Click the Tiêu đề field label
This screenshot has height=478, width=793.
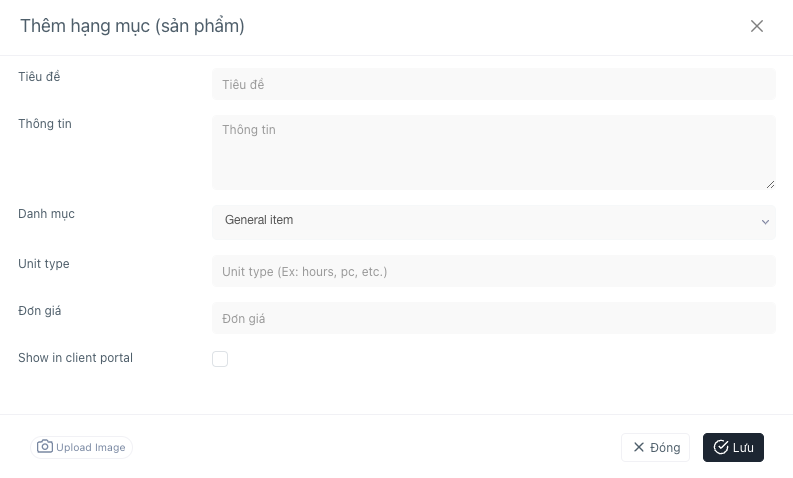[39, 76]
